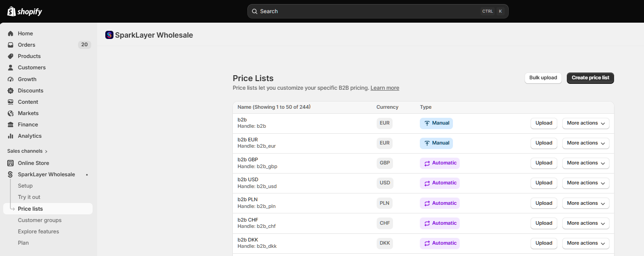Click the Name column header
This screenshot has width=644, height=256.
(x=274, y=107)
